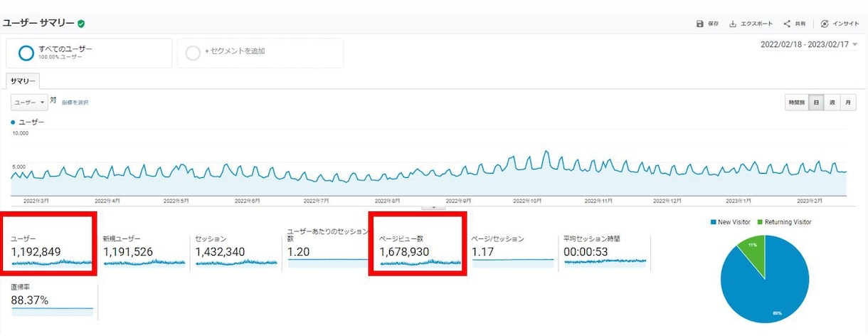
Task: Click the empty add-segment circle icon
Action: pyautogui.click(x=193, y=53)
